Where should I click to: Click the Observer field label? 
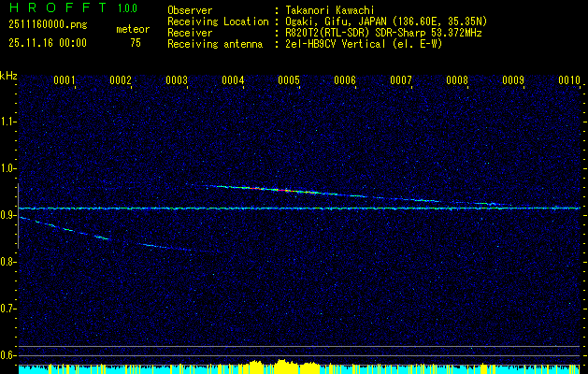pyautogui.click(x=190, y=11)
